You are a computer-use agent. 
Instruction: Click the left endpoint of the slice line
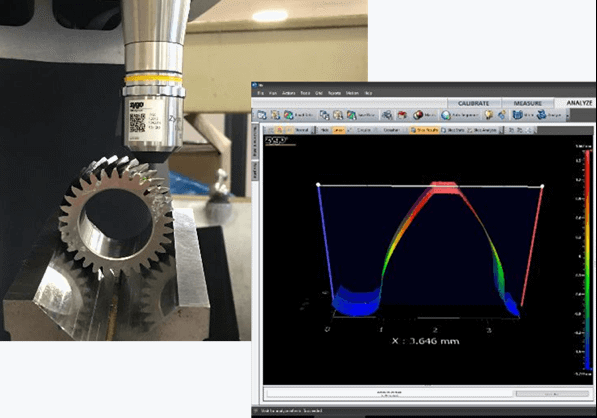[x=318, y=185]
